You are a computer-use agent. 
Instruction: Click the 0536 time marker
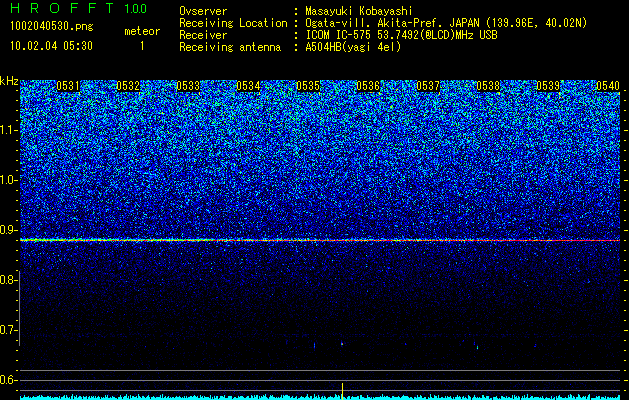coord(368,86)
